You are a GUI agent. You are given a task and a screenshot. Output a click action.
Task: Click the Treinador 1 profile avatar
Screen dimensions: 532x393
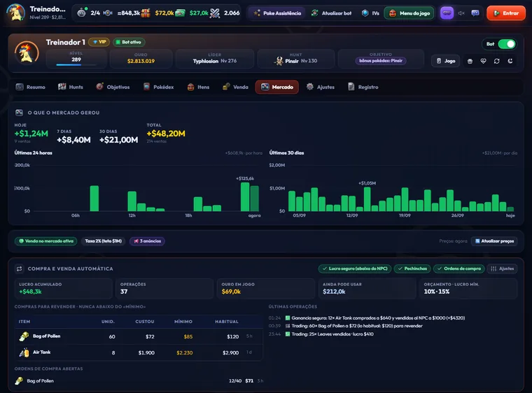(27, 52)
